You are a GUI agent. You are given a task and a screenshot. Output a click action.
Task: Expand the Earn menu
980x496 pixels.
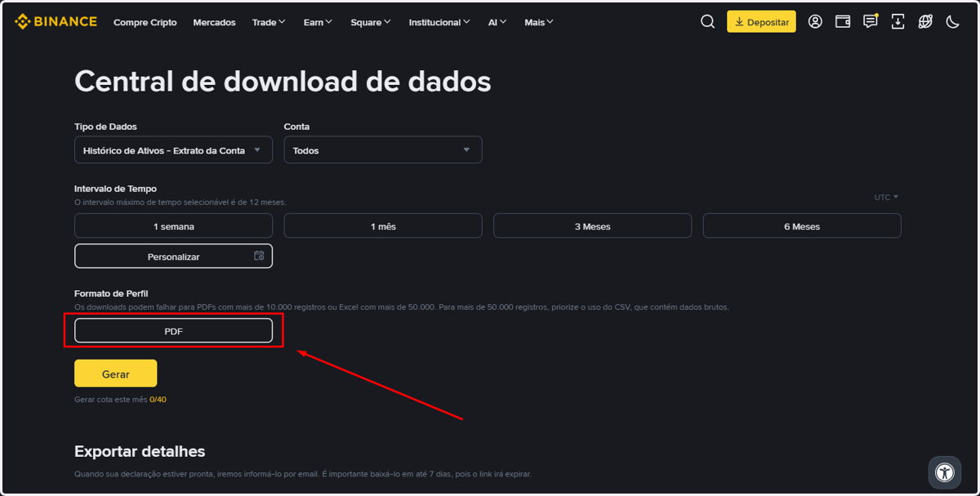(318, 22)
